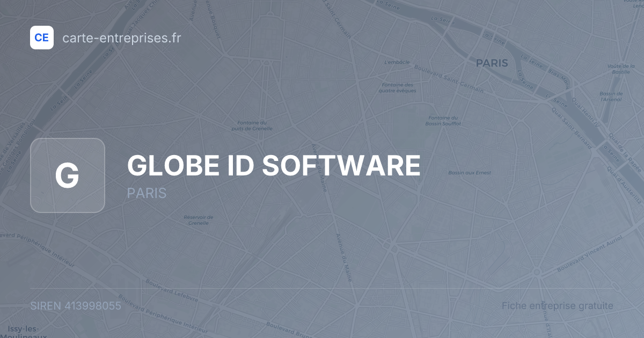This screenshot has height=338, width=644.
Task: Click the Bassin de l'Arsenal map label
Action: (611, 96)
